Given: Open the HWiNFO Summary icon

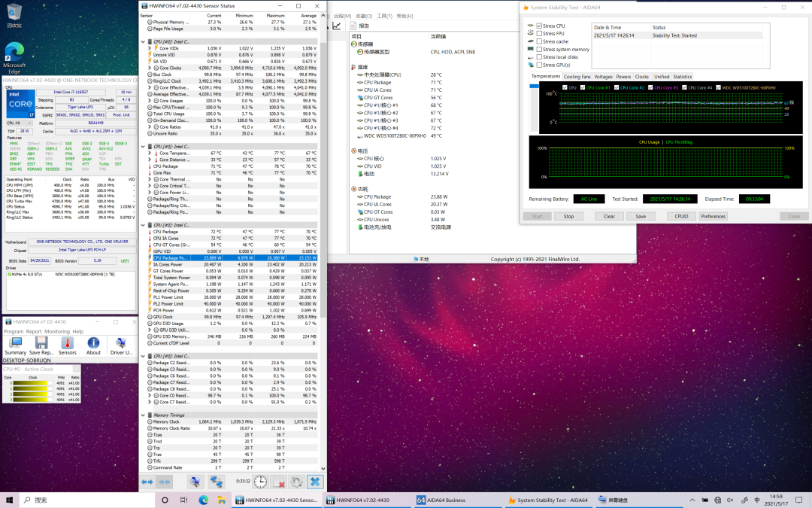Looking at the screenshot, I should [x=15, y=344].
